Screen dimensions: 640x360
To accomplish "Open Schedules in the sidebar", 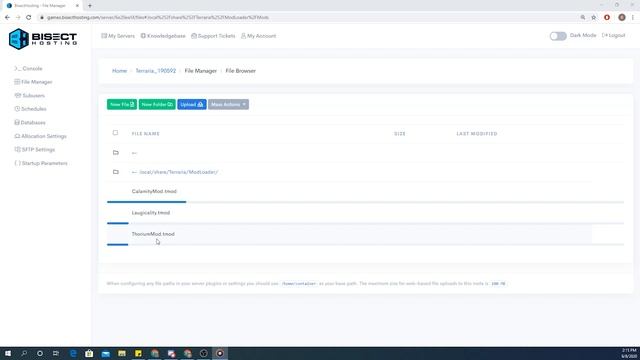I will [30, 109].
